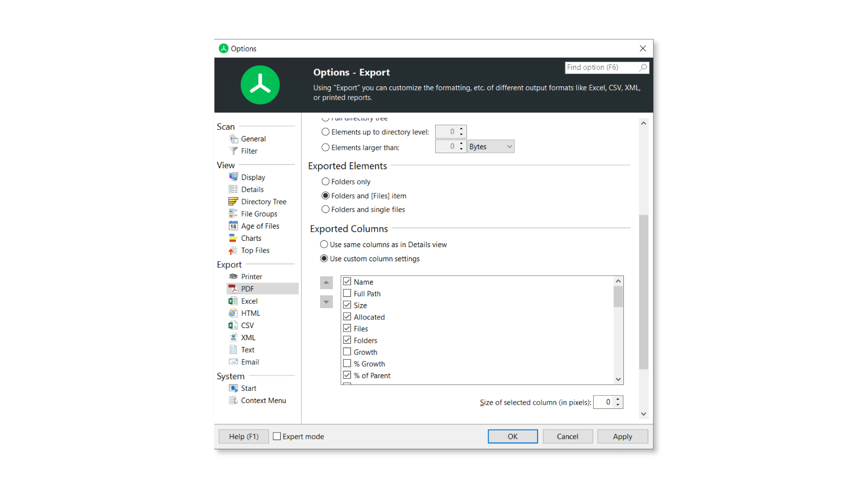Image resolution: width=868 pixels, height=488 pixels.
Task: Select the Printer export icon
Action: click(234, 276)
